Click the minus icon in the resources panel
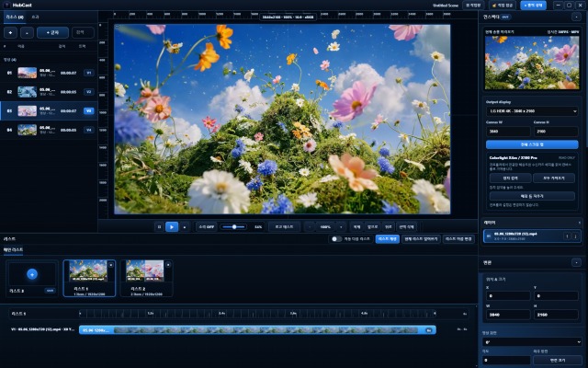 (x=27, y=33)
